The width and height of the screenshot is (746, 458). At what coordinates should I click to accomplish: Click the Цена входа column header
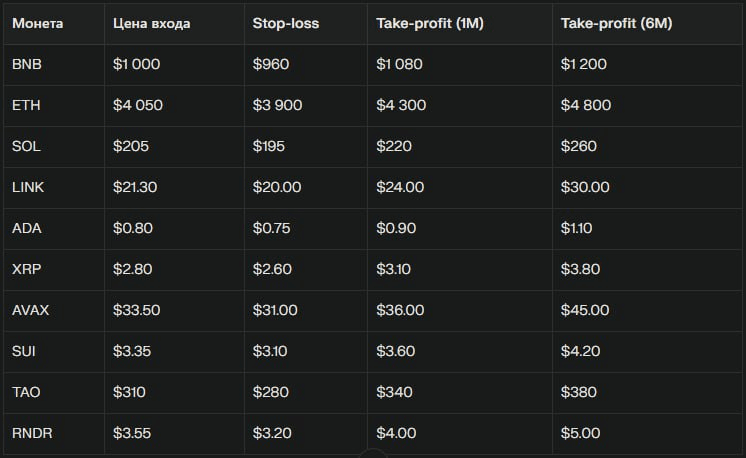(x=151, y=23)
